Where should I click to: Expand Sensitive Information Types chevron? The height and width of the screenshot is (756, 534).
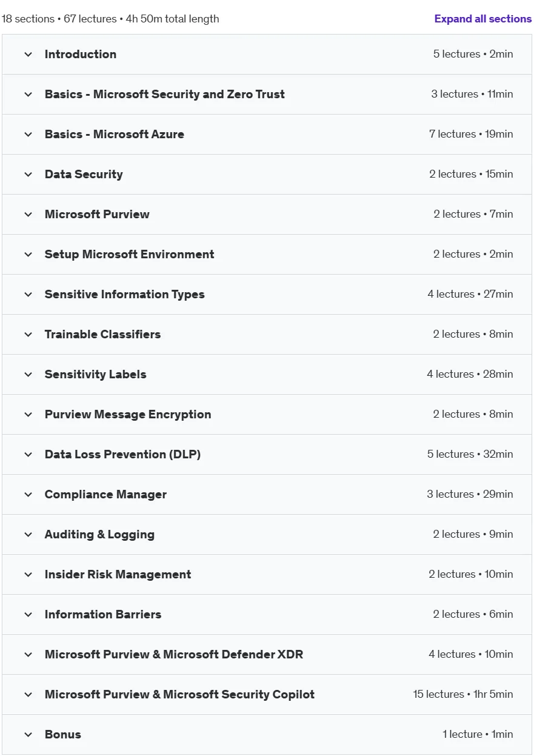point(28,295)
